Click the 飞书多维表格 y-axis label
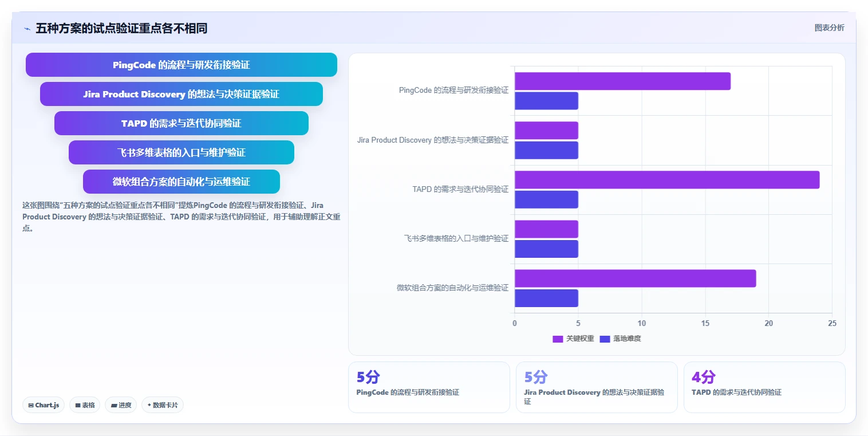The image size is (868, 436). (456, 238)
